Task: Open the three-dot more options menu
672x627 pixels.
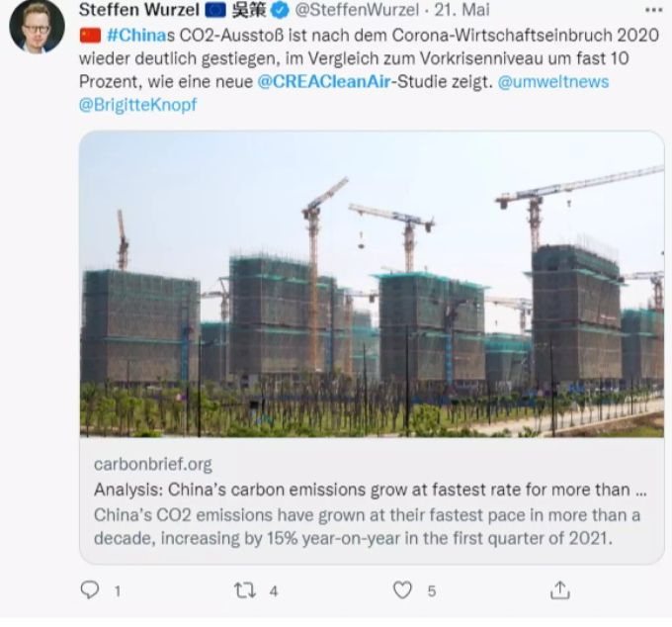Action: coord(654,10)
